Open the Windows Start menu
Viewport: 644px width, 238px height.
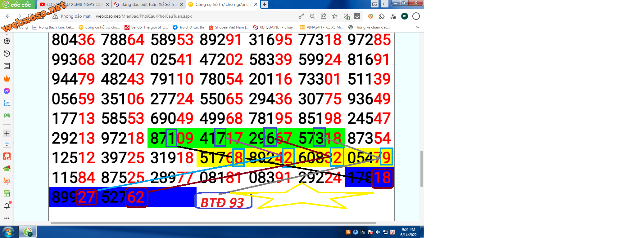8,232
